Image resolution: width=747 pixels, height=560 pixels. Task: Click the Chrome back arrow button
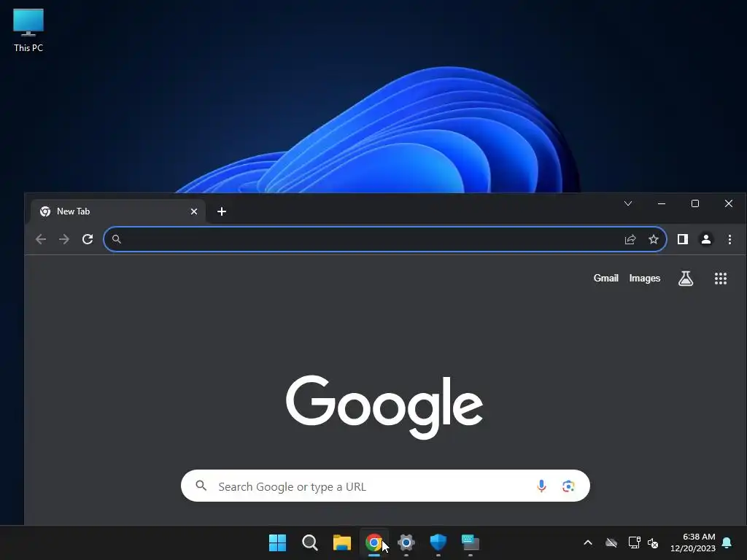click(x=41, y=239)
